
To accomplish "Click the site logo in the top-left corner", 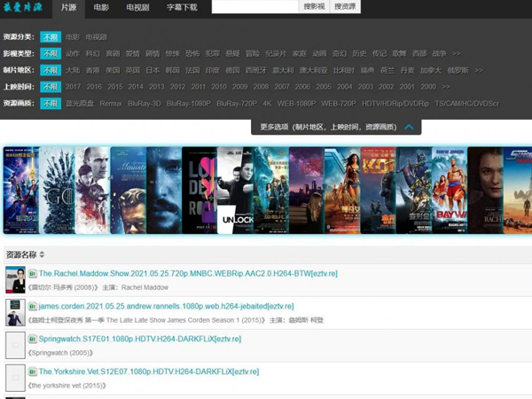I will [x=26, y=7].
